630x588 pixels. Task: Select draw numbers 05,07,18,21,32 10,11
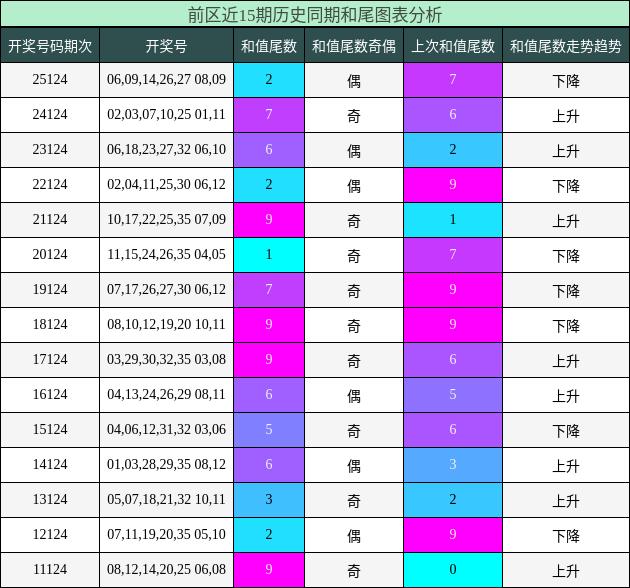166,499
